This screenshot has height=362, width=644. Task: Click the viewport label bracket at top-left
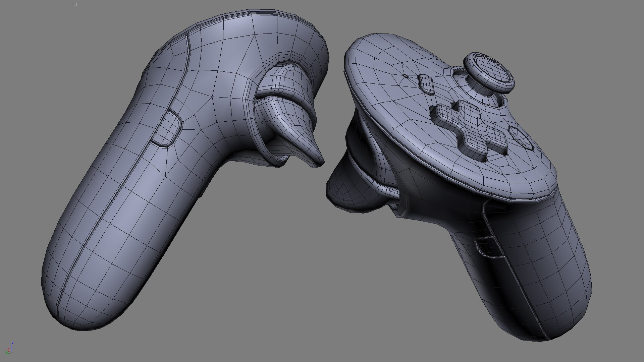[x=75, y=5]
